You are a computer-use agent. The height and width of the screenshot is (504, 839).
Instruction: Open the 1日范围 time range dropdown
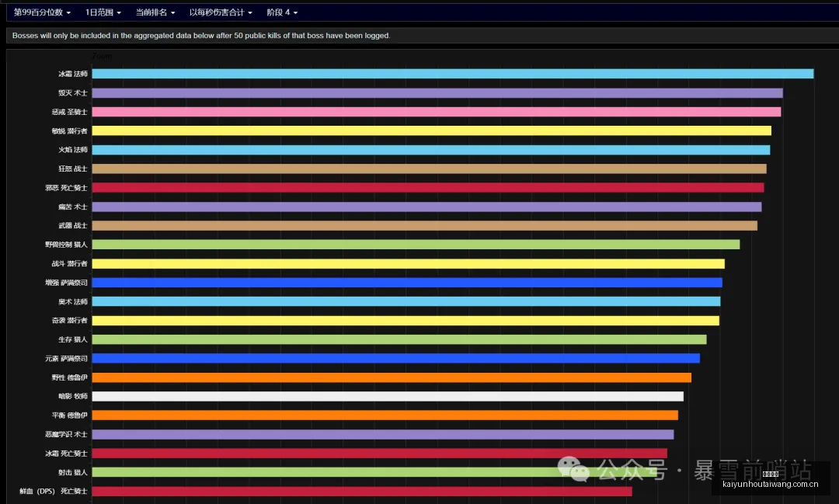tap(103, 12)
